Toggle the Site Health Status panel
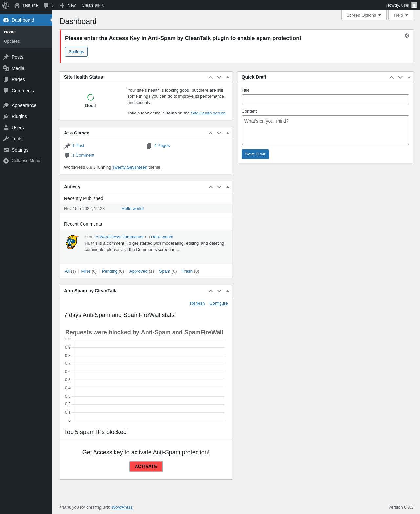The width and height of the screenshot is (420, 514). pyautogui.click(x=228, y=77)
